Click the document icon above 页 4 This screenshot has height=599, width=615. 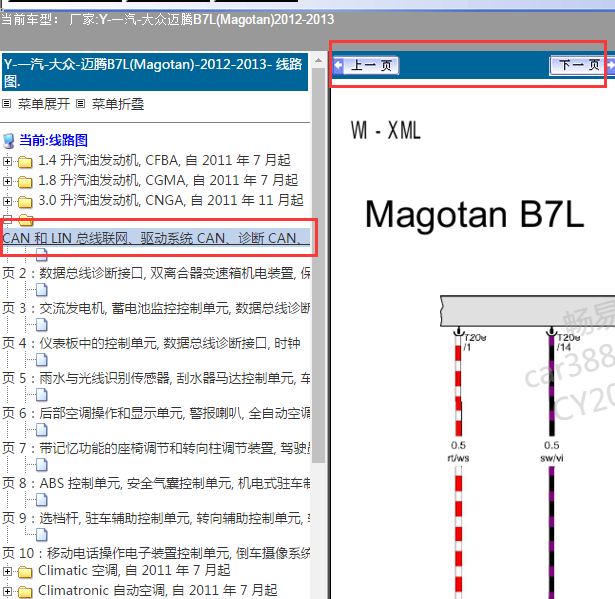pyautogui.click(x=42, y=325)
